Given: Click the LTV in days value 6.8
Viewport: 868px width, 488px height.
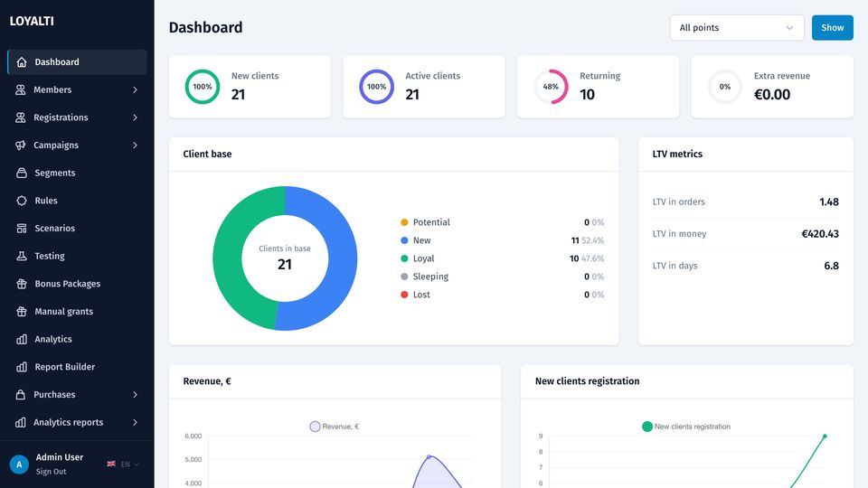Looking at the screenshot, I should pyautogui.click(x=831, y=266).
